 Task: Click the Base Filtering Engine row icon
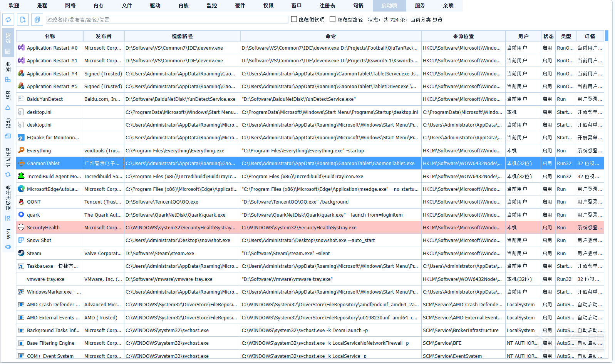(x=21, y=343)
